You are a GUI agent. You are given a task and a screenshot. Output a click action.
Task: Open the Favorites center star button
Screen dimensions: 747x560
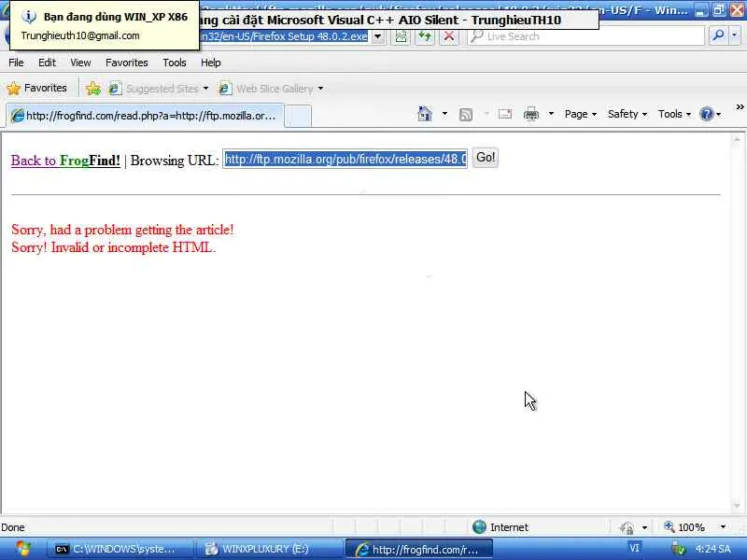pos(36,88)
